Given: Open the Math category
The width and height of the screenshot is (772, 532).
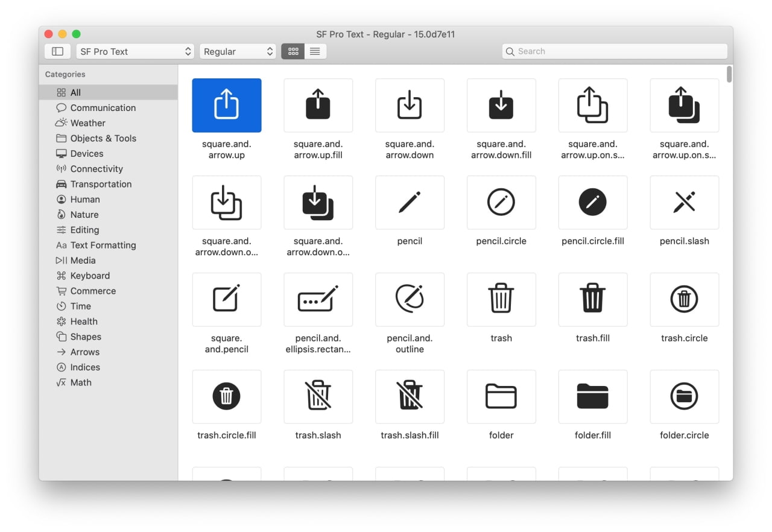Looking at the screenshot, I should (80, 382).
